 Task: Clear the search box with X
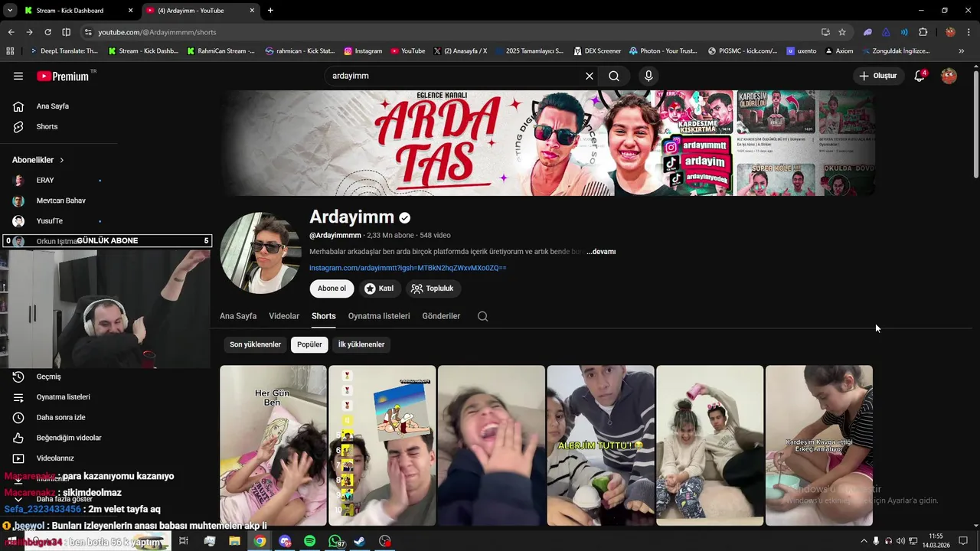click(x=590, y=76)
